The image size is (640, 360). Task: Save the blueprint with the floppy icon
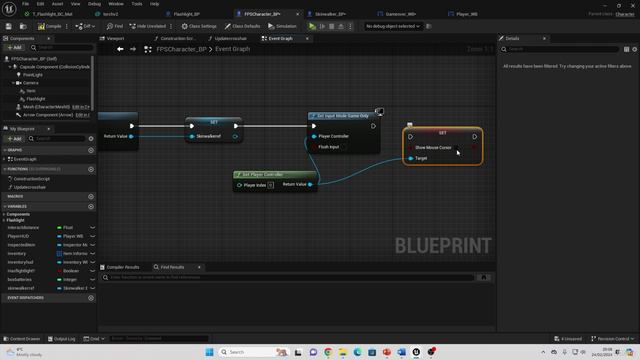(9, 26)
